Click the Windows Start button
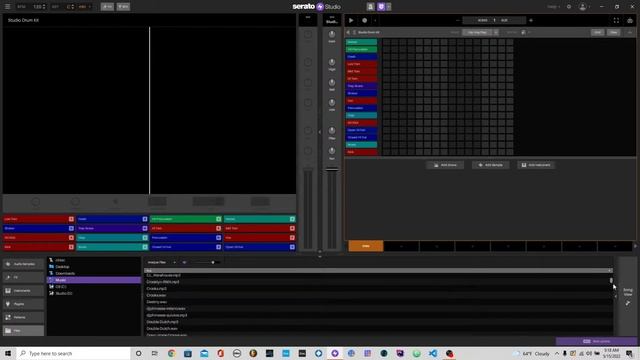This screenshot has width=640, height=360. (x=8, y=353)
